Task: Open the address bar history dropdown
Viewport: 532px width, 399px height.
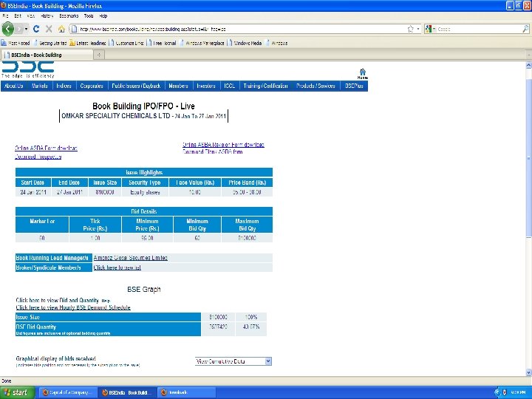Action: pos(418,29)
